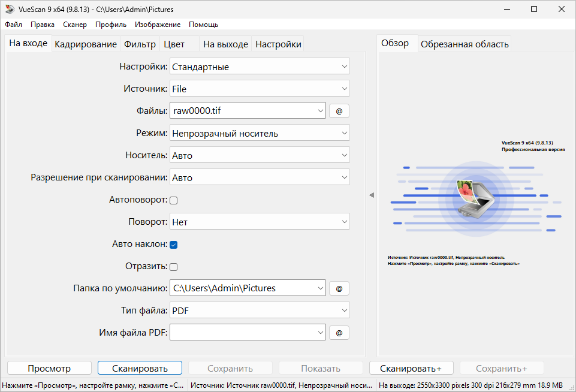Viewport: 576px width, 392px height.
Task: Enable the Автоповорот checkbox
Action: (x=173, y=200)
